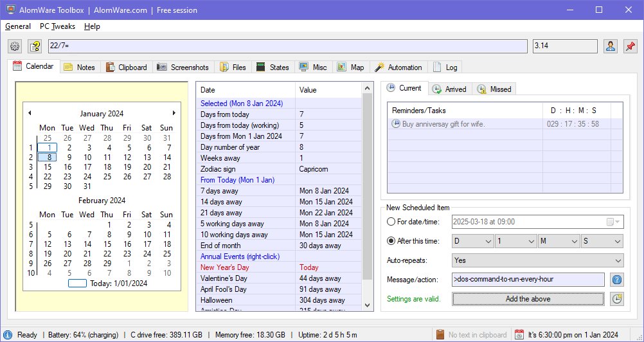Click the blue help icon beside Message/action
Image resolution: width=644 pixels, height=342 pixels.
616,280
